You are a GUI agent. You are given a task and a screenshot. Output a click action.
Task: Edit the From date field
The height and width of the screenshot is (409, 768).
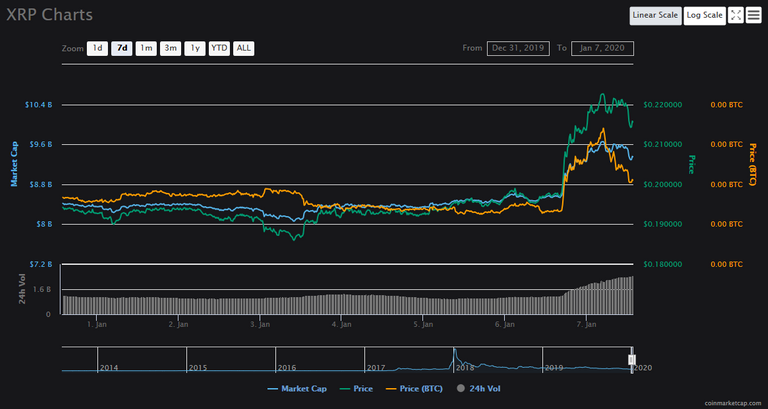(x=518, y=48)
